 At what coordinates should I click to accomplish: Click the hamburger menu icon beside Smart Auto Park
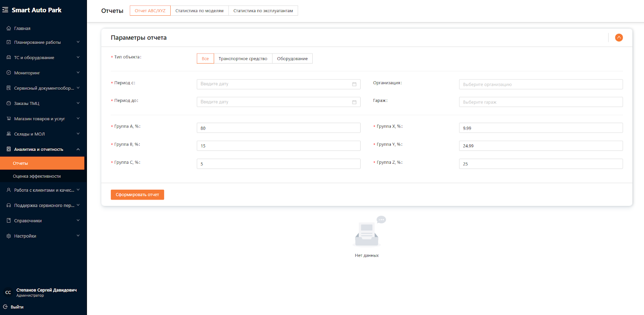click(x=5, y=10)
